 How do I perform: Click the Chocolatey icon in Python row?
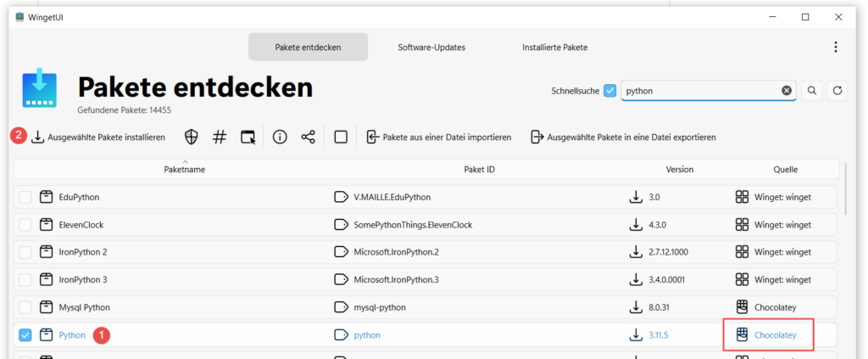click(742, 334)
